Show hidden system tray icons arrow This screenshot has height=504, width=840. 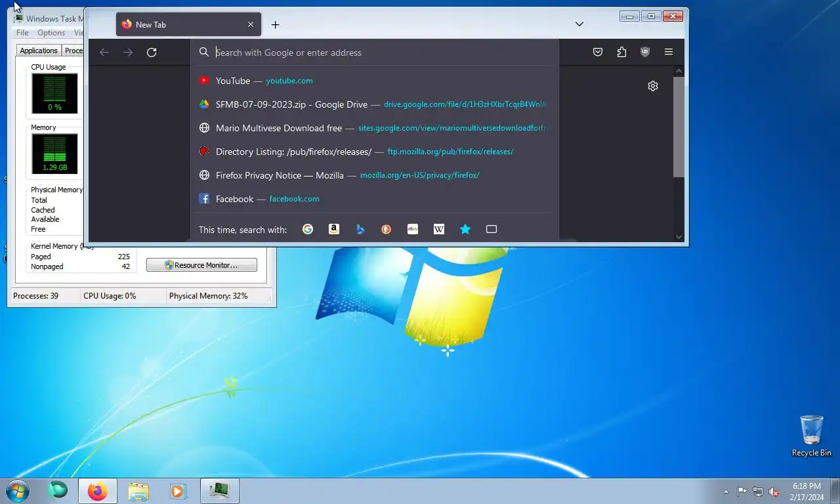pos(726,492)
